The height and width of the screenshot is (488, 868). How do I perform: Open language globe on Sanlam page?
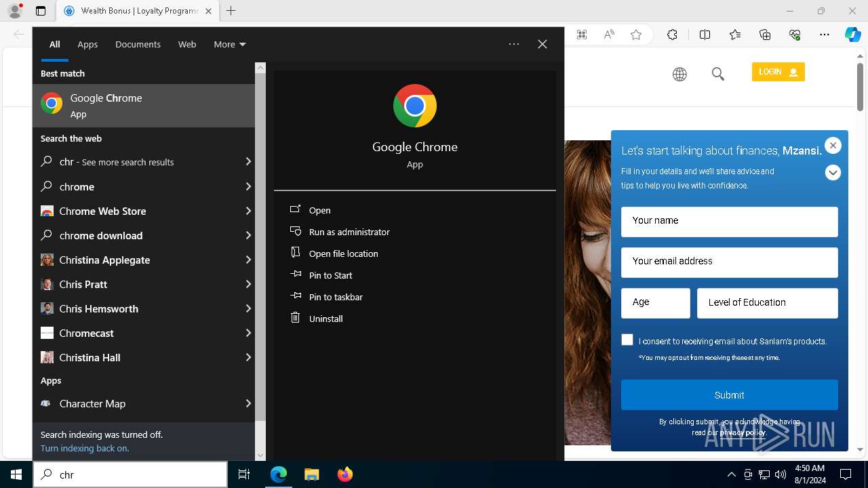coord(679,75)
